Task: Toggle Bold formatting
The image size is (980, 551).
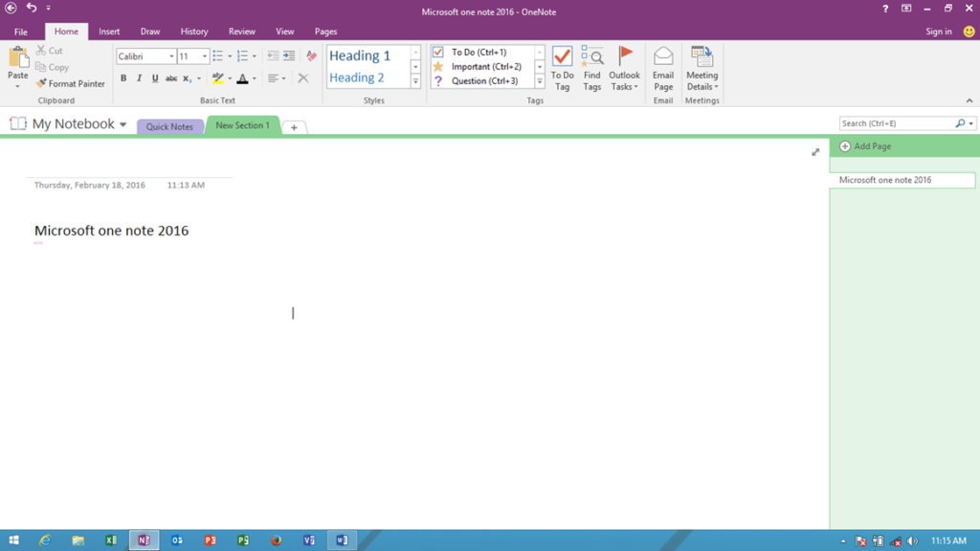Action: (x=123, y=78)
